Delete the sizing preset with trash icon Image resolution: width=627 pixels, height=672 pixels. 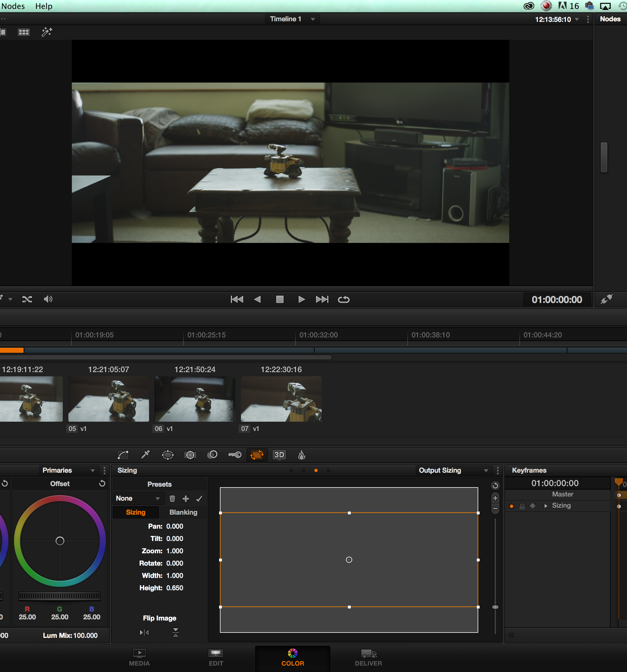(x=172, y=499)
